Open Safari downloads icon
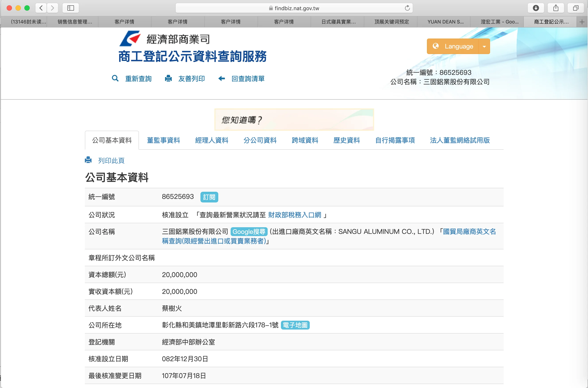This screenshot has width=588, height=388. pyautogui.click(x=535, y=8)
